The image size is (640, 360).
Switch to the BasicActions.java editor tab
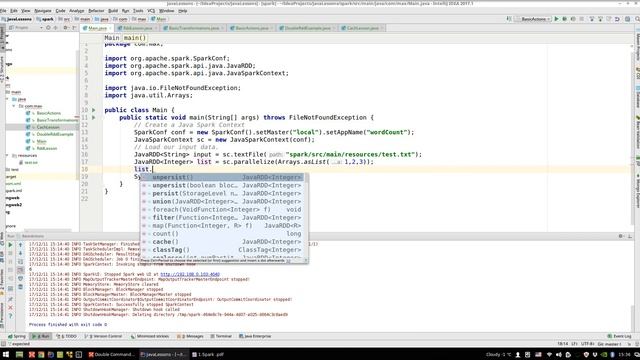252,28
